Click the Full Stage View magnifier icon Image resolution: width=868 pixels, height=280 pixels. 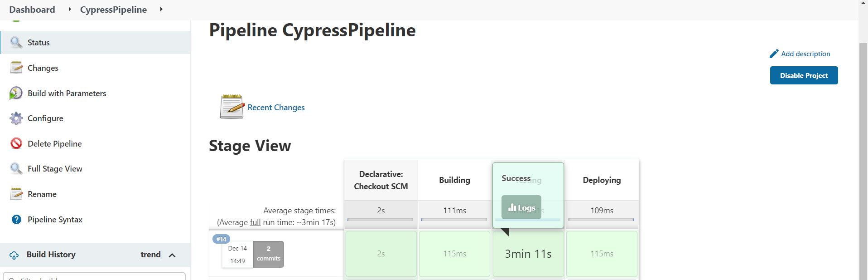point(16,169)
